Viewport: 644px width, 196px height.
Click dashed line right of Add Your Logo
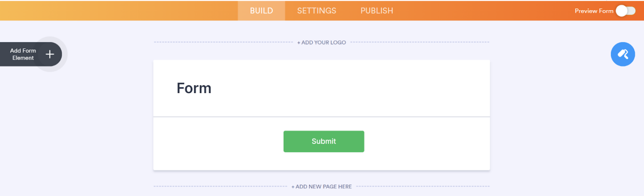(419, 42)
